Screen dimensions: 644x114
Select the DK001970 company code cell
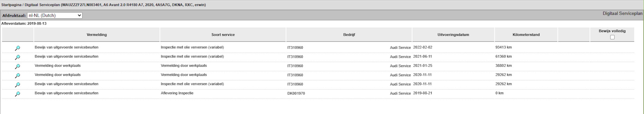click(296, 93)
